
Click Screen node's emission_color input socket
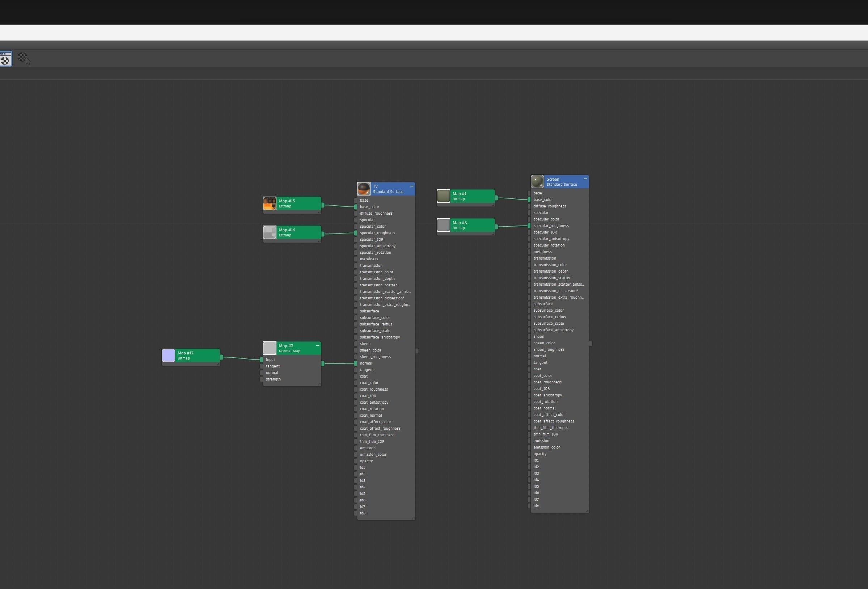[529, 447]
